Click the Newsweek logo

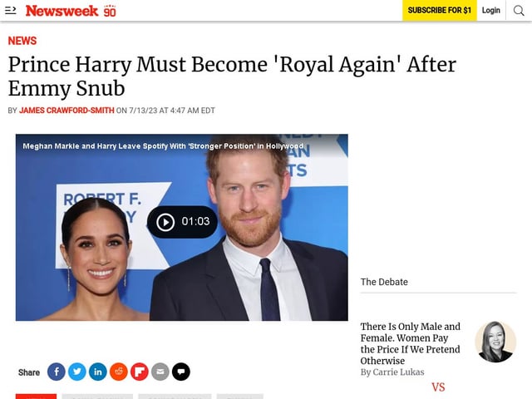pyautogui.click(x=71, y=11)
